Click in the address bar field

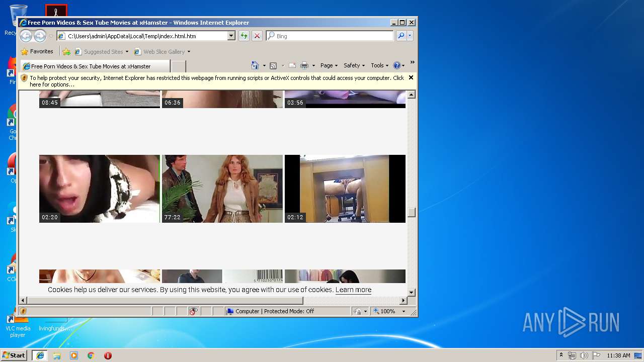pyautogui.click(x=146, y=36)
